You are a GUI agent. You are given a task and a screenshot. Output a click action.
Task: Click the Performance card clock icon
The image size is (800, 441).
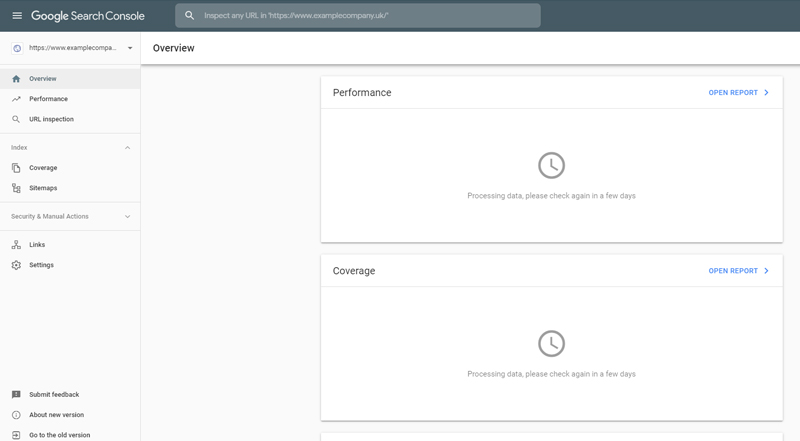[x=552, y=165]
